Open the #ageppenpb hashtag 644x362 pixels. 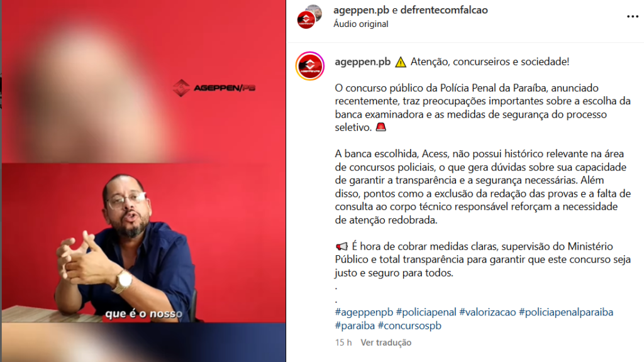[x=364, y=312]
